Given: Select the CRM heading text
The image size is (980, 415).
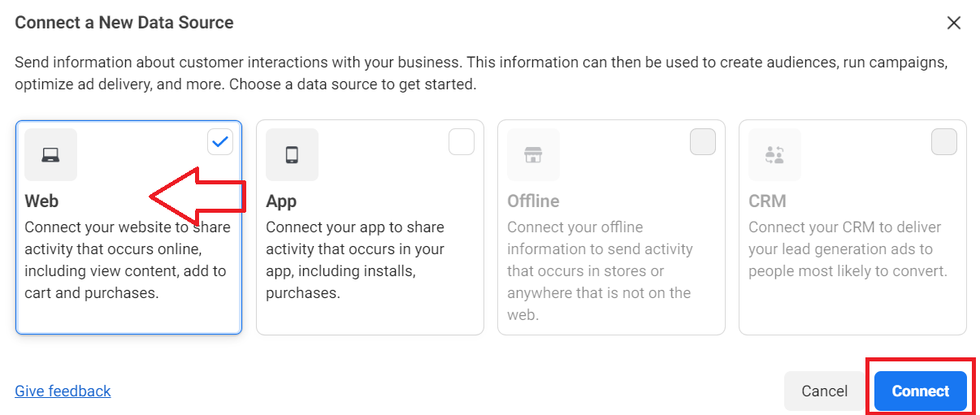Looking at the screenshot, I should [767, 201].
